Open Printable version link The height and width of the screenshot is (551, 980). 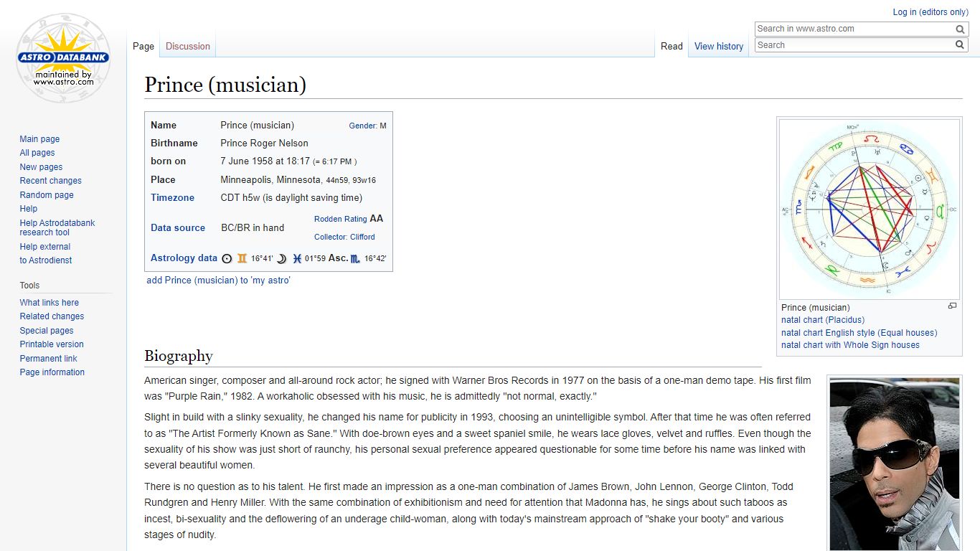(x=52, y=344)
